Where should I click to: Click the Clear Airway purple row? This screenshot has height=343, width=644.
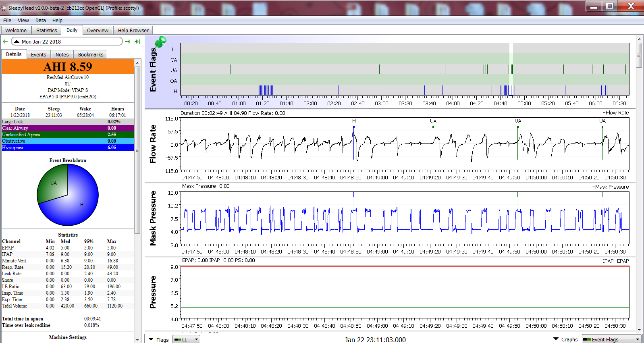(x=68, y=128)
